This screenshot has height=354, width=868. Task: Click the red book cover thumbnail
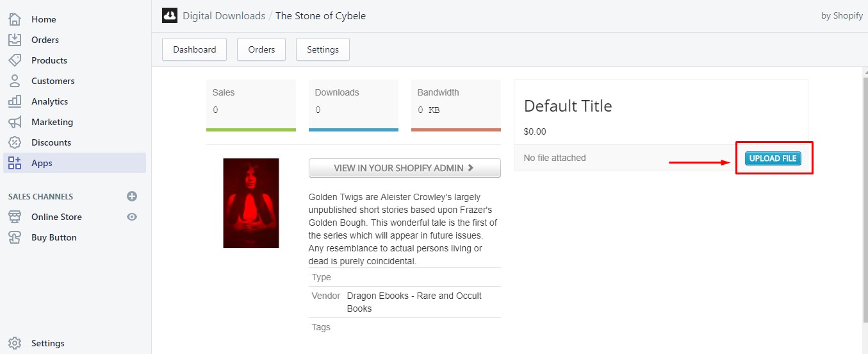click(x=251, y=203)
